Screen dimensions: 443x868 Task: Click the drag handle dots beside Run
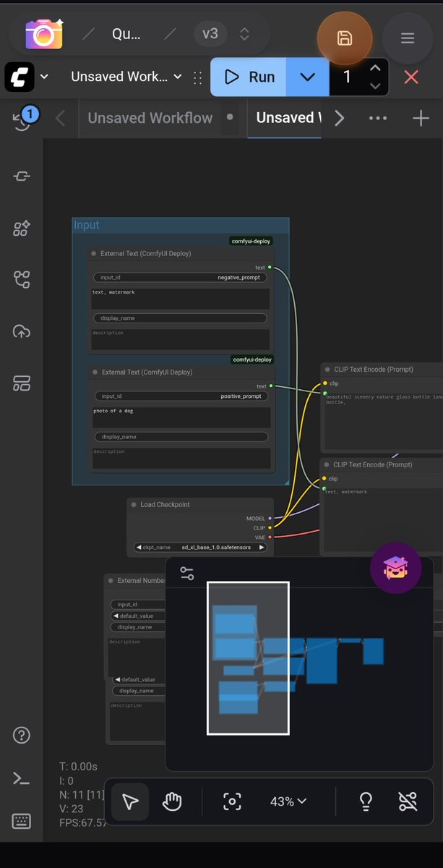pos(197,77)
